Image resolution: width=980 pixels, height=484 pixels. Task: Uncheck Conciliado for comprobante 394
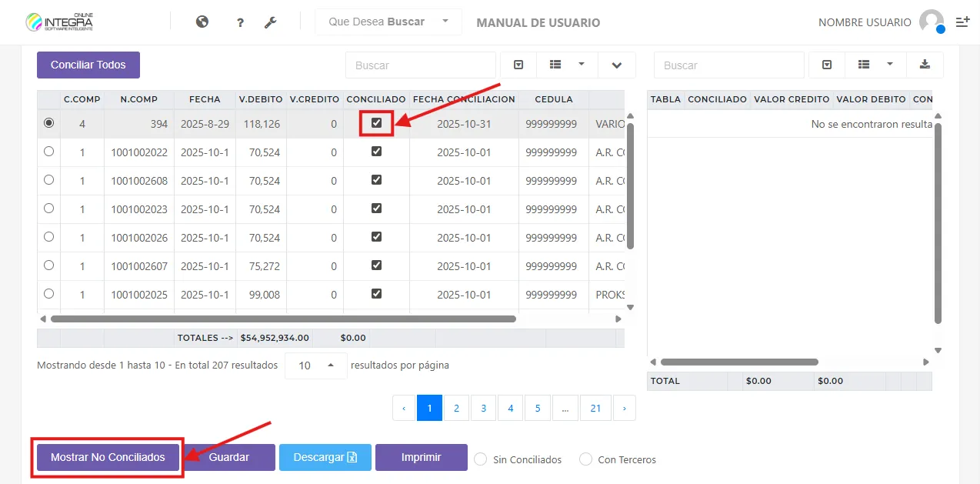(377, 123)
